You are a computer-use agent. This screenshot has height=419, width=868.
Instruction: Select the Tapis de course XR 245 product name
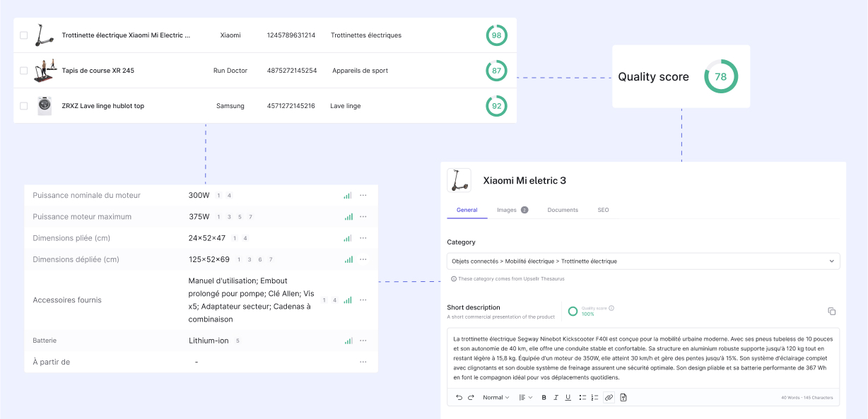[98, 71]
